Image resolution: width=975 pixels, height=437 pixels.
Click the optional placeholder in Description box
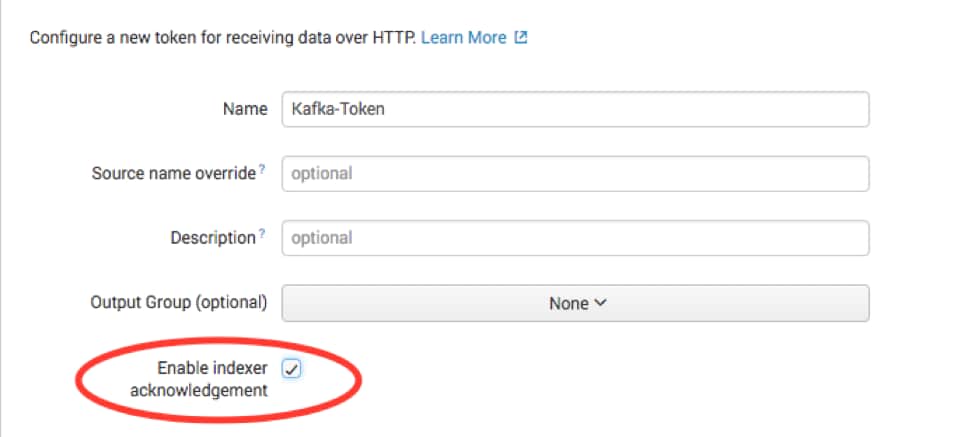[322, 238]
